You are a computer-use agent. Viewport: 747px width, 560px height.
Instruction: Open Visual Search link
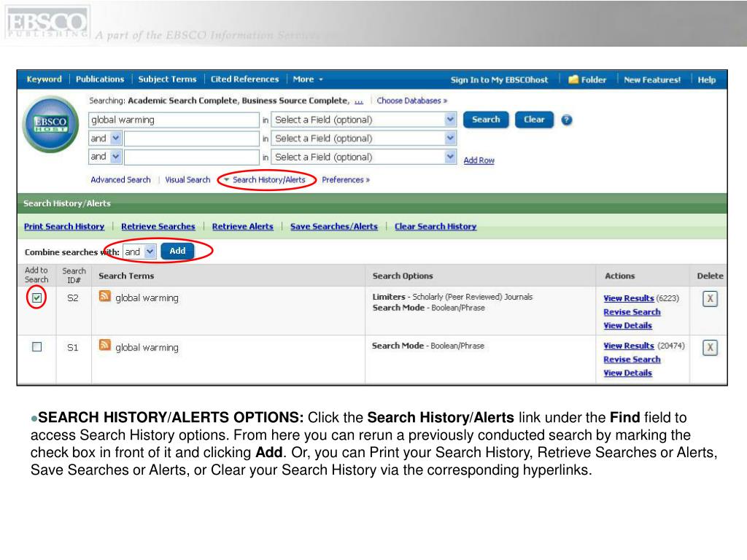[187, 180]
